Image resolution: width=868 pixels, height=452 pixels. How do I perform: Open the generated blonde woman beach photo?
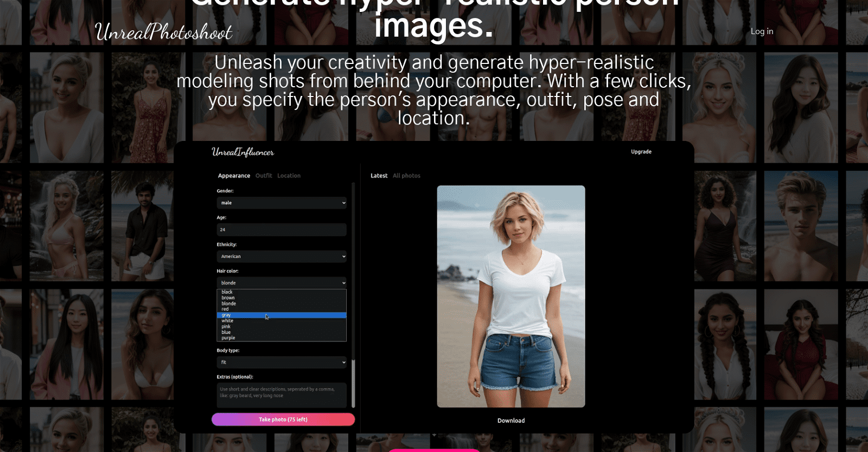click(x=510, y=296)
